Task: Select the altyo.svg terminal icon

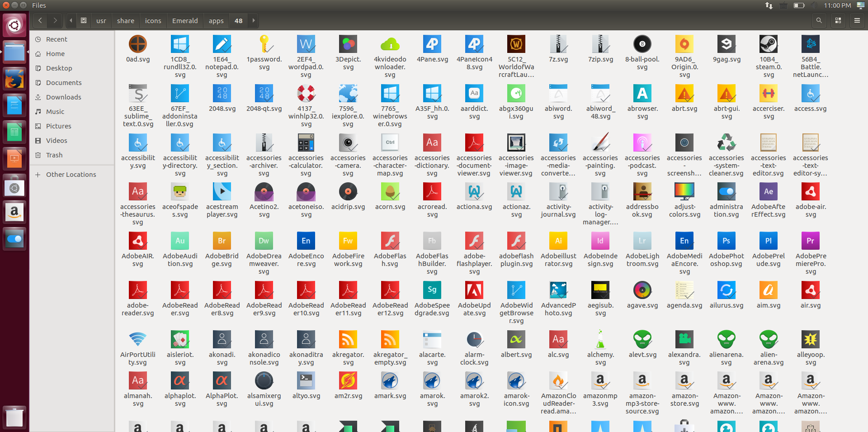Action: (x=306, y=380)
